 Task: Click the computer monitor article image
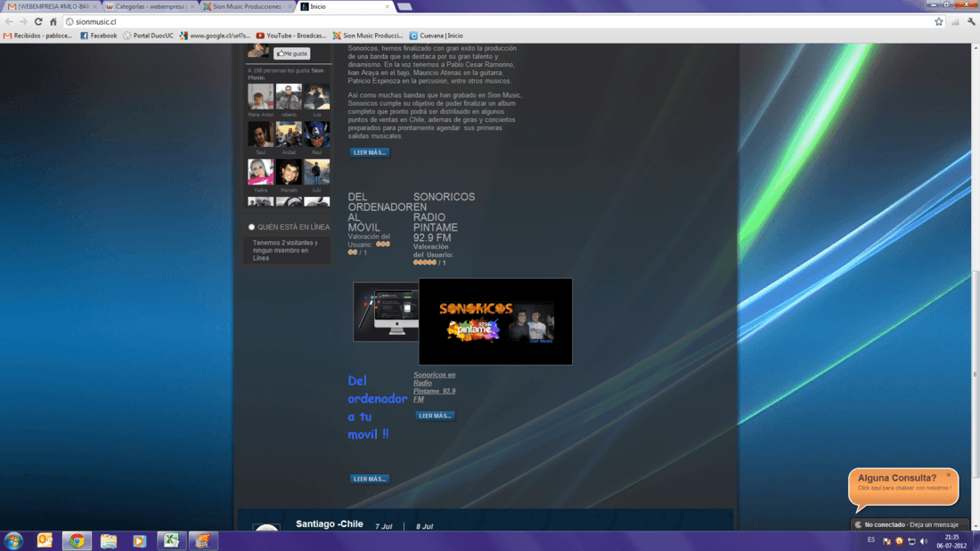(386, 312)
